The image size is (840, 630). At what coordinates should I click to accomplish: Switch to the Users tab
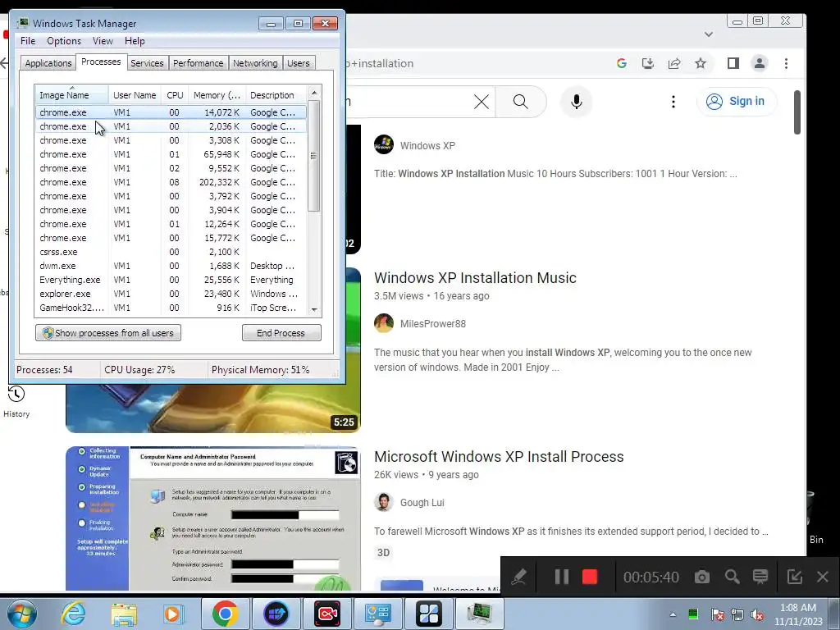pyautogui.click(x=299, y=63)
